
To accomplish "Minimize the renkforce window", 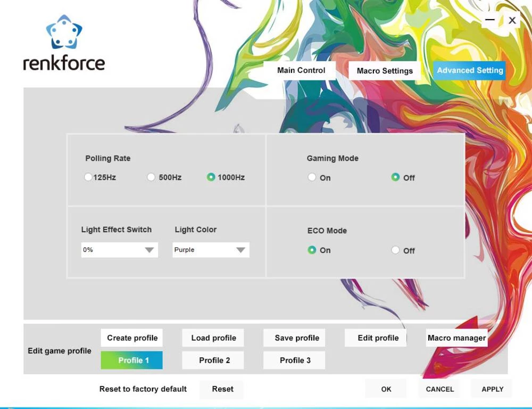I will click(x=490, y=20).
